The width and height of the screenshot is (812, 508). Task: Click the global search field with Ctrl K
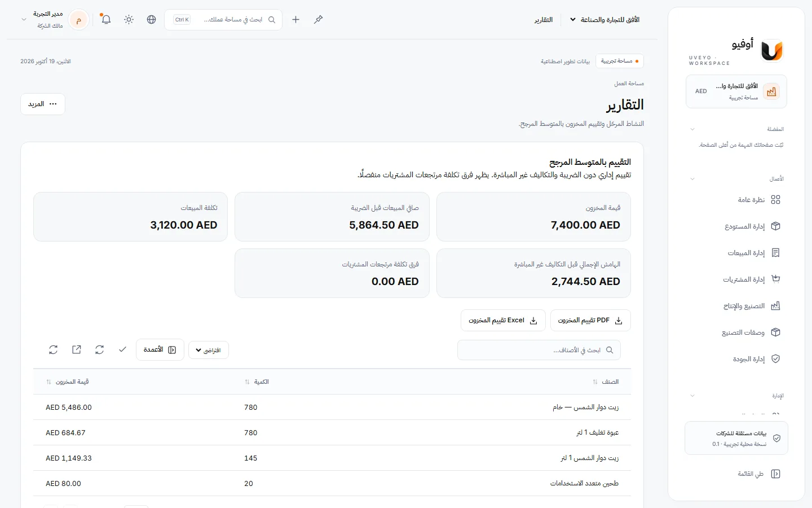(223, 20)
